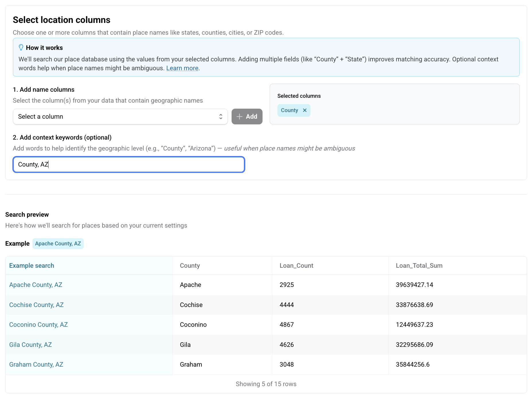Focus the context keywords input field

(x=129, y=165)
